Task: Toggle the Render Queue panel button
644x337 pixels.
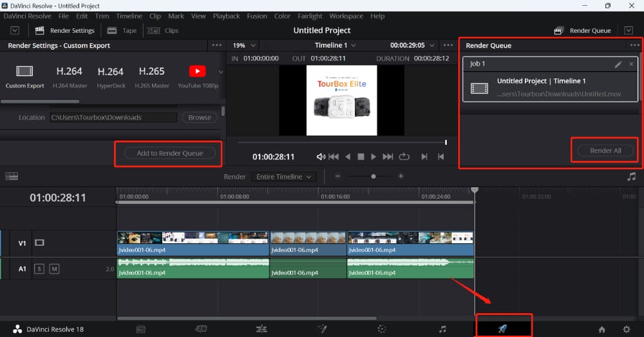Action: click(582, 31)
